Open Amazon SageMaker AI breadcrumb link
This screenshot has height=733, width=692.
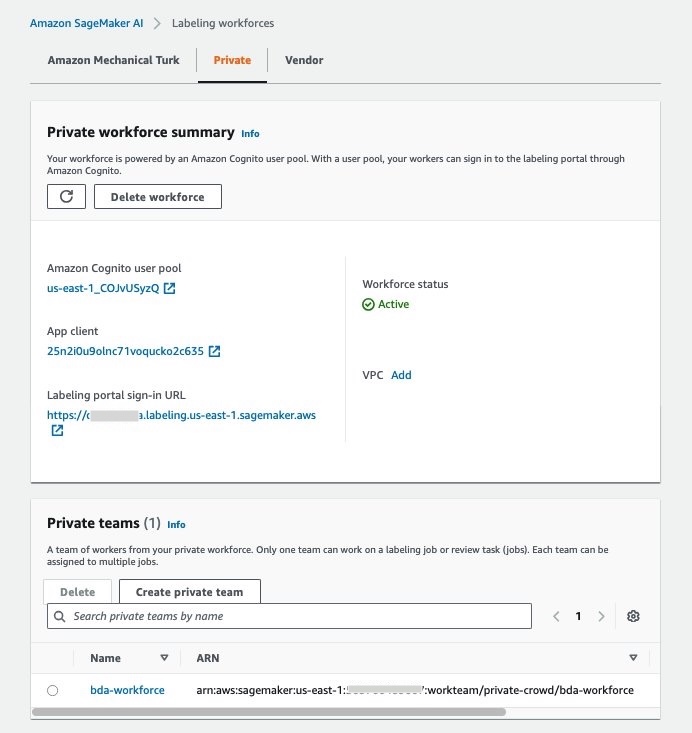click(x=86, y=23)
